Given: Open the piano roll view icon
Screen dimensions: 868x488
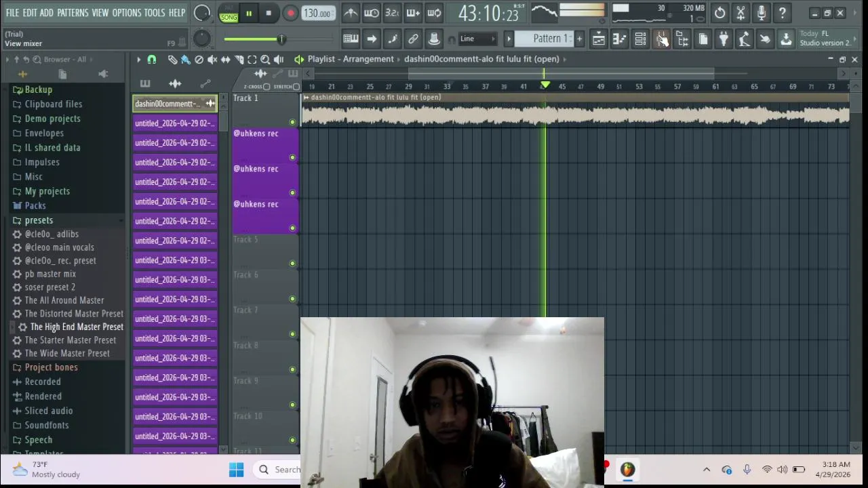Looking at the screenshot, I should click(x=619, y=39).
